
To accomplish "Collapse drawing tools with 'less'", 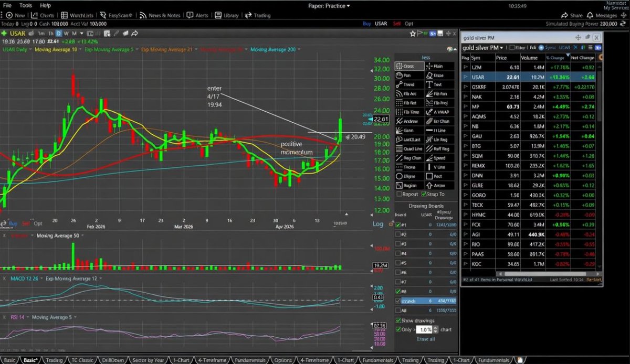I will pos(426,57).
